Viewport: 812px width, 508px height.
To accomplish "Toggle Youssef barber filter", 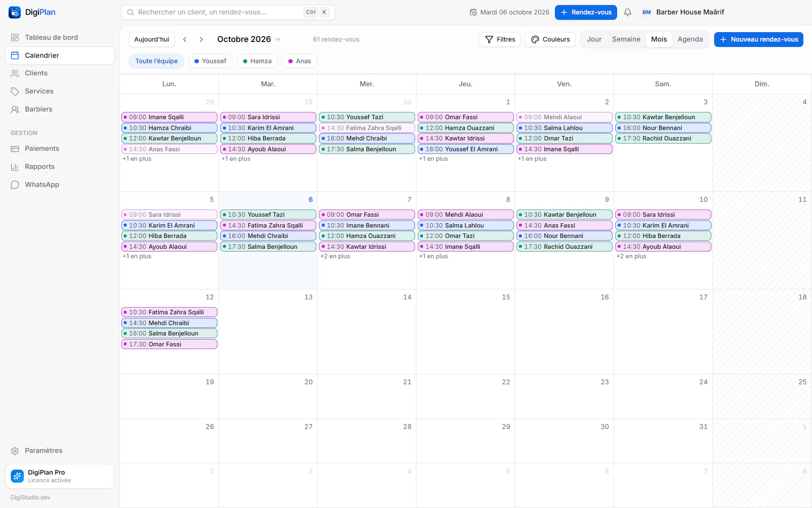I will click(210, 61).
